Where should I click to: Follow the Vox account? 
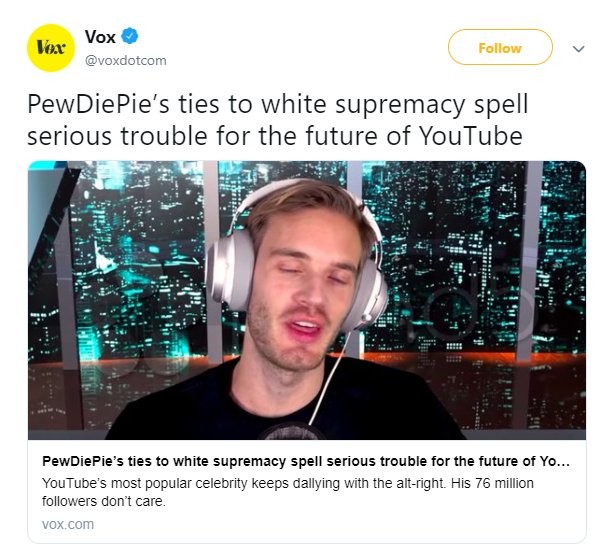(x=500, y=47)
